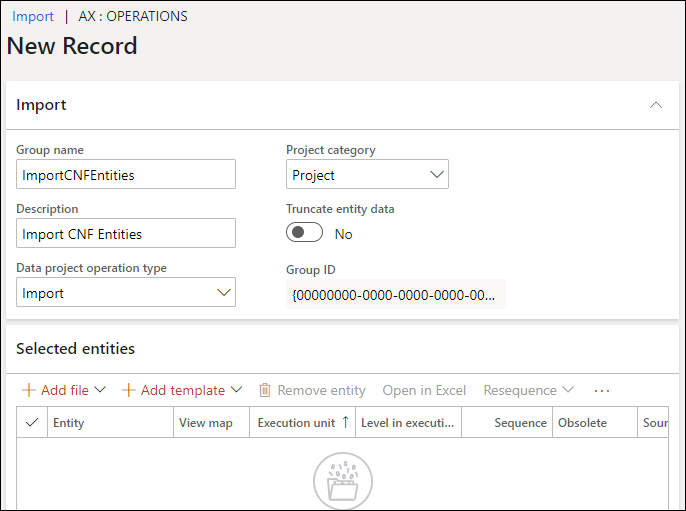This screenshot has width=686, height=511.
Task: Click the Add template plus icon
Action: 128,390
